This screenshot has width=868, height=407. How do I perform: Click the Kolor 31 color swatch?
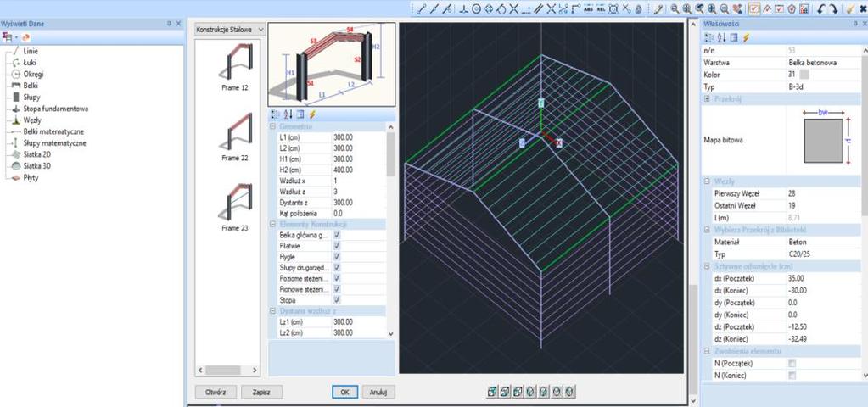click(804, 75)
